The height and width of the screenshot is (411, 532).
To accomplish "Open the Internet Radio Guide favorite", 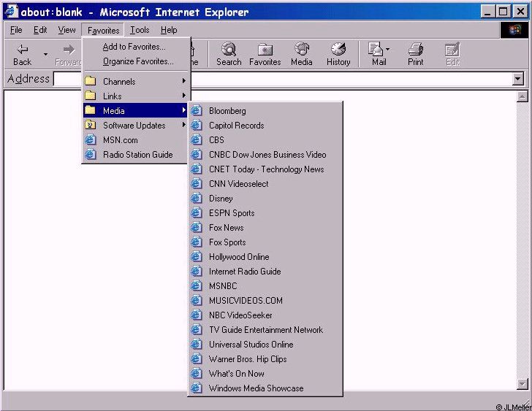I will (x=265, y=271).
